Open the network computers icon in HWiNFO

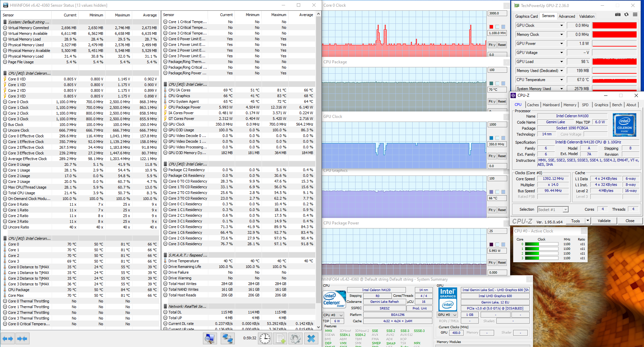pos(227,339)
